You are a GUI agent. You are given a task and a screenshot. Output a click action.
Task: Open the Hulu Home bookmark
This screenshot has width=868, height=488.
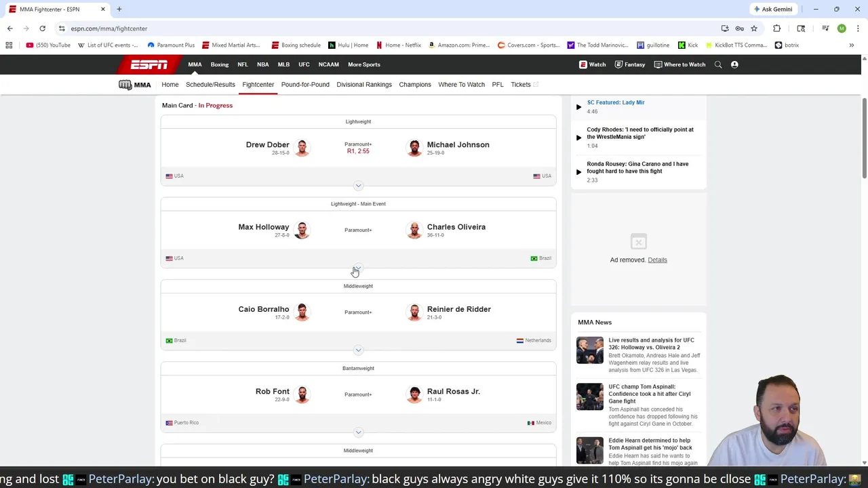pyautogui.click(x=348, y=45)
